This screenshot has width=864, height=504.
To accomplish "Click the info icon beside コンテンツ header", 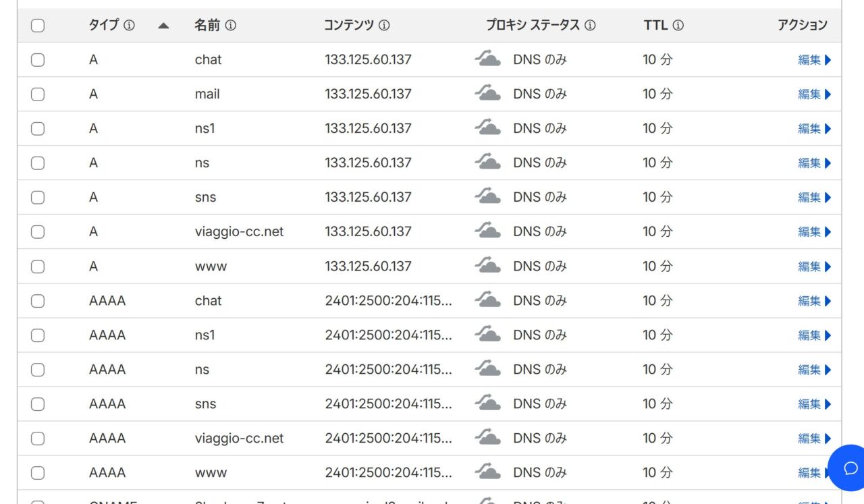I will coord(384,26).
